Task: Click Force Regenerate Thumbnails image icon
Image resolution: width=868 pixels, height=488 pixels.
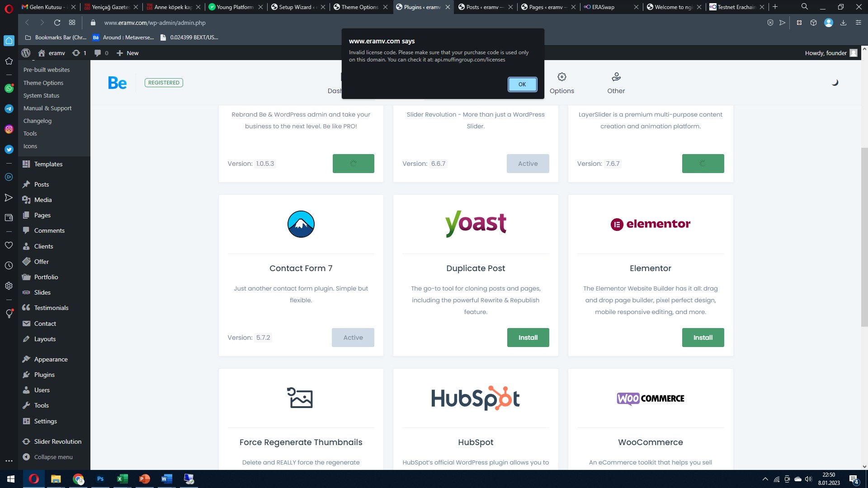Action: (x=300, y=398)
